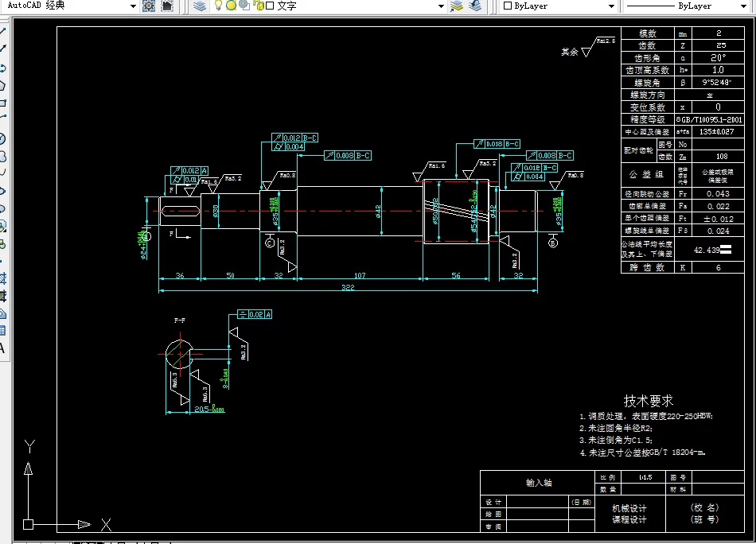Click the 135±0.027 center distance cell
This screenshot has height=544, width=756.
click(x=717, y=131)
